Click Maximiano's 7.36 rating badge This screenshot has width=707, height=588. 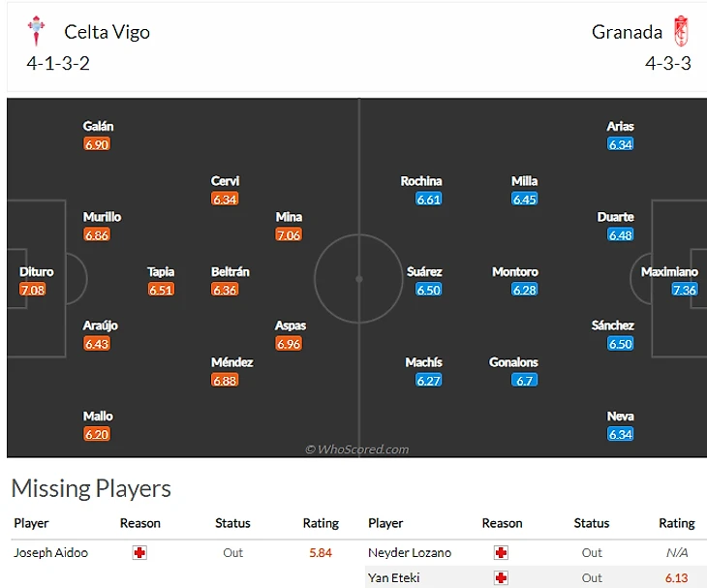[684, 290]
